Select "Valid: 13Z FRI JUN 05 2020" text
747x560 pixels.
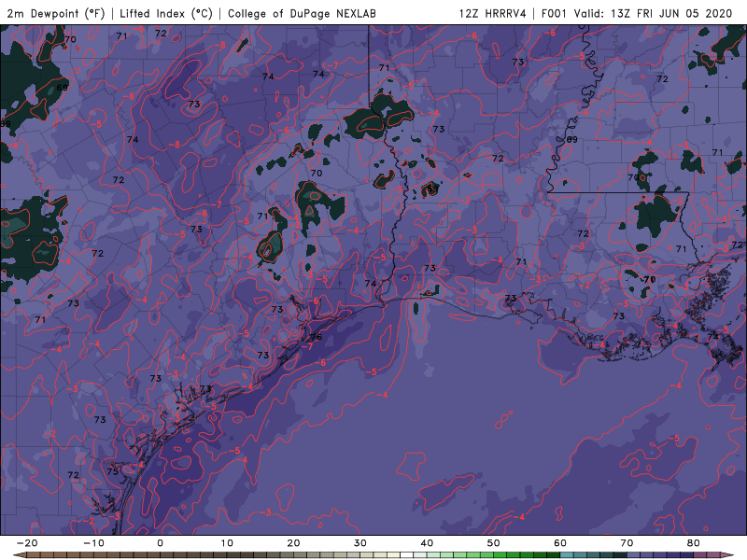click(x=653, y=13)
